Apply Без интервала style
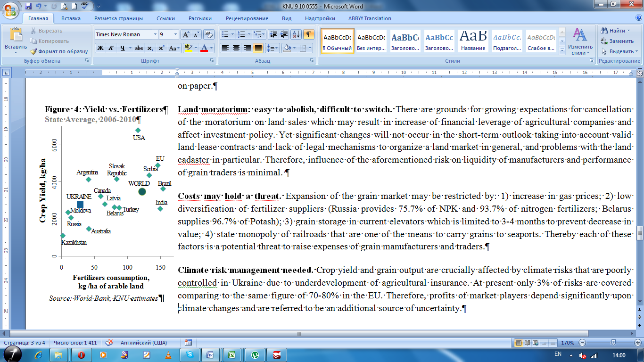The image size is (644, 362). (x=371, y=41)
